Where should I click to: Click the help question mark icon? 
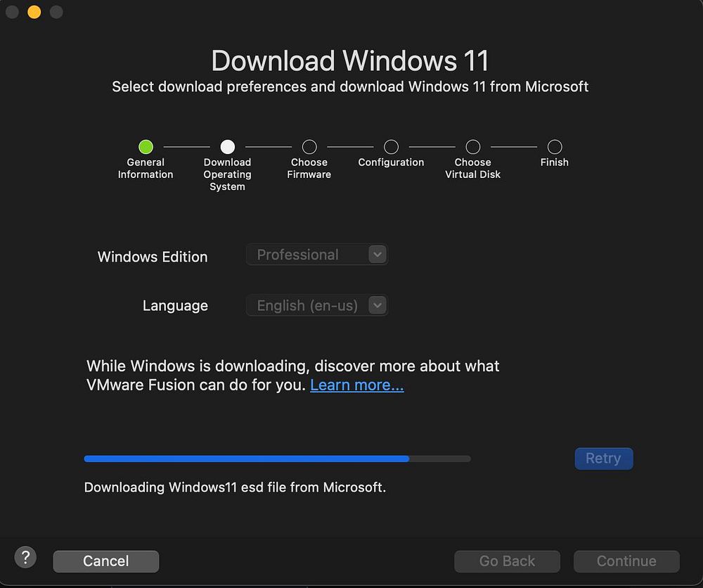(x=25, y=558)
